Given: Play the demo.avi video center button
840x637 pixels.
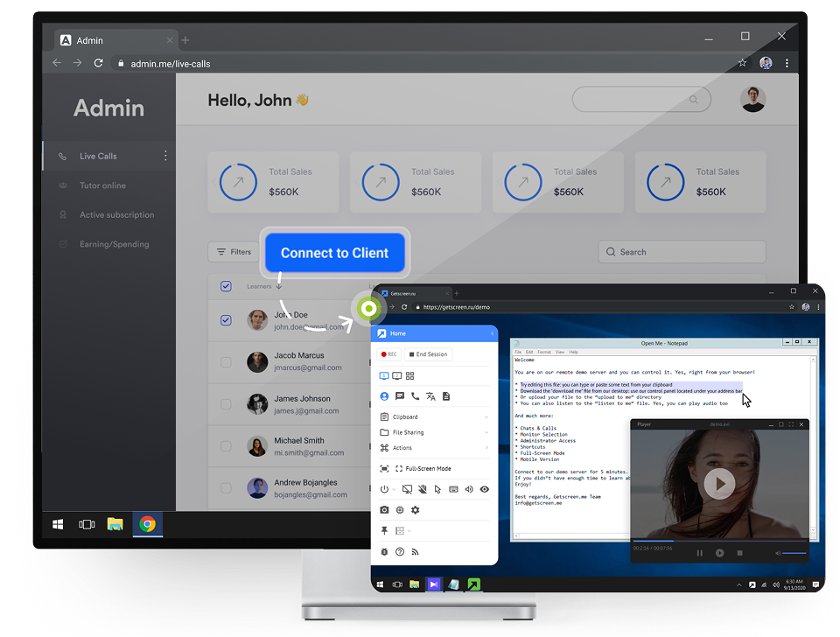Looking at the screenshot, I should [719, 484].
